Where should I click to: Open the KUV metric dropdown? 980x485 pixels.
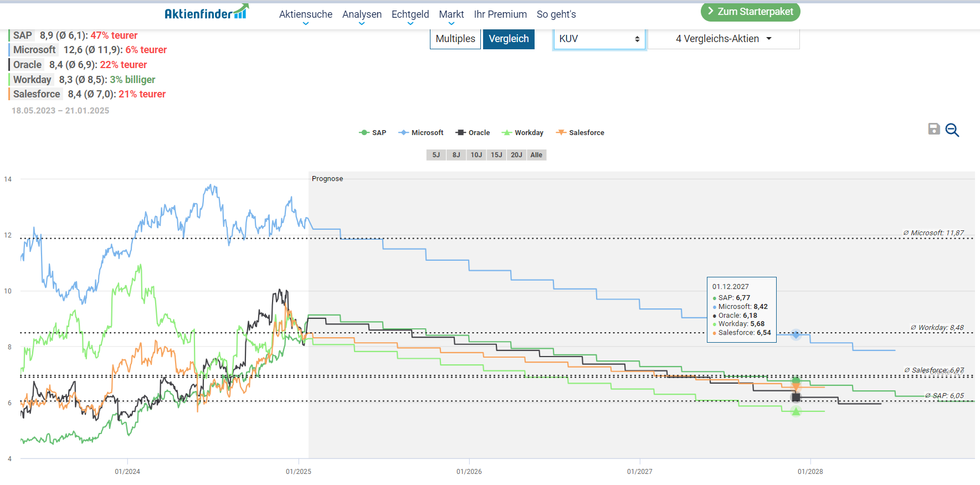click(x=599, y=39)
